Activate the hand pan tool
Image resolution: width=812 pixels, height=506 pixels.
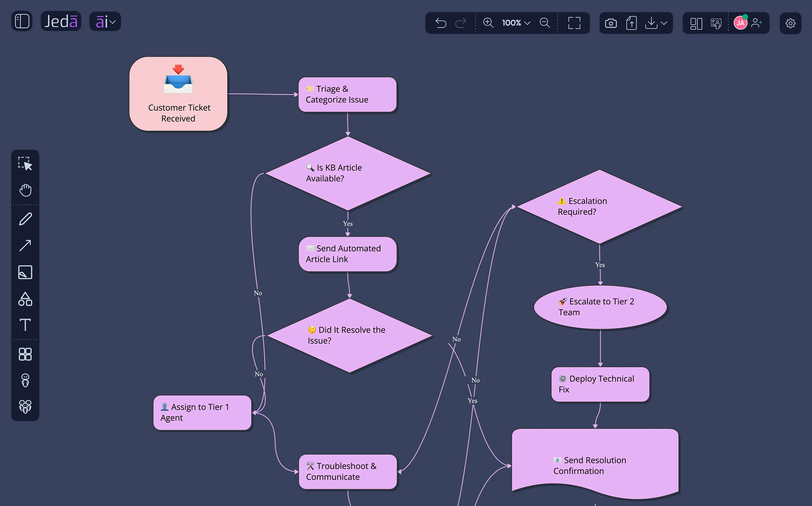tap(25, 190)
